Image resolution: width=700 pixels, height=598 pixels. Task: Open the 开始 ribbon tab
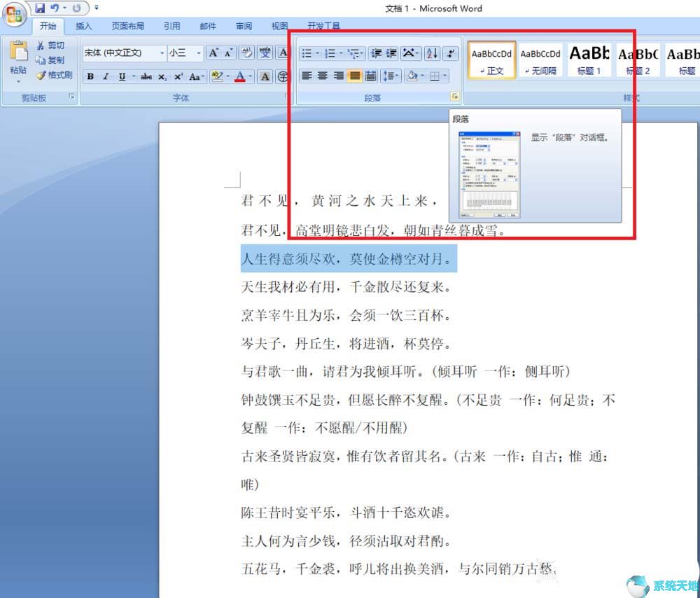48,26
